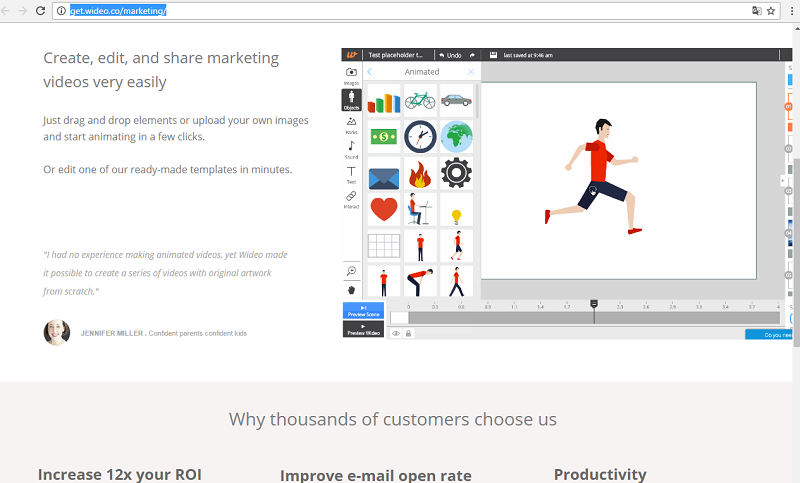Image resolution: width=800 pixels, height=483 pixels.
Task: Select the Objects tool in sidebar
Action: click(x=351, y=99)
